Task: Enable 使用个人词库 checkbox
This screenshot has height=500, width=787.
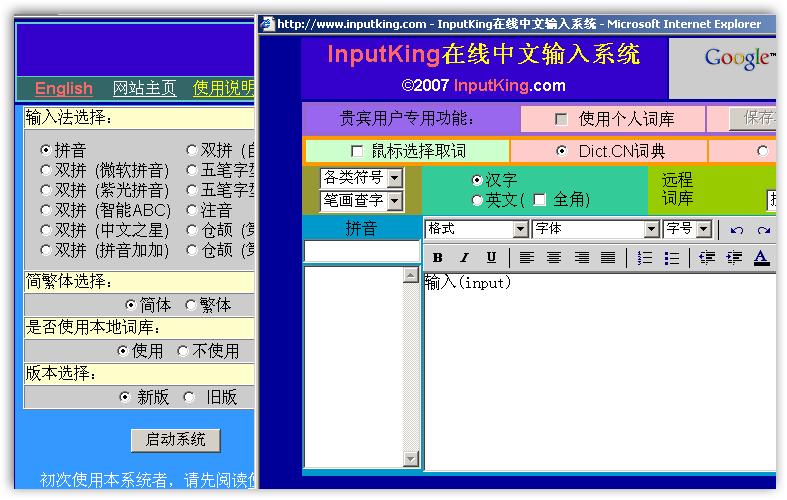Action: pos(561,119)
